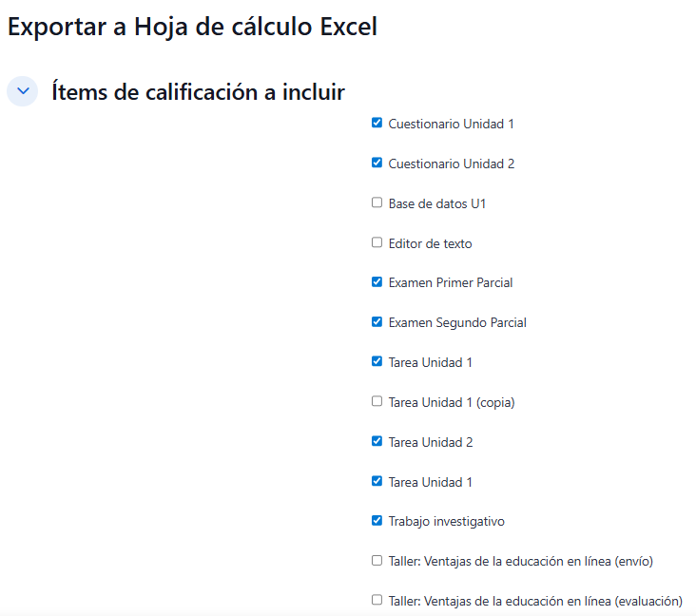Enable the Base de datos U1 checkbox
Viewport: 696px width, 616px height.
(377, 202)
